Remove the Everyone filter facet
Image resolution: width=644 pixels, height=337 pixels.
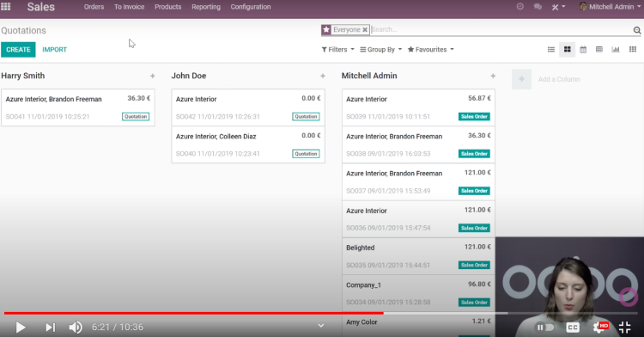click(365, 29)
